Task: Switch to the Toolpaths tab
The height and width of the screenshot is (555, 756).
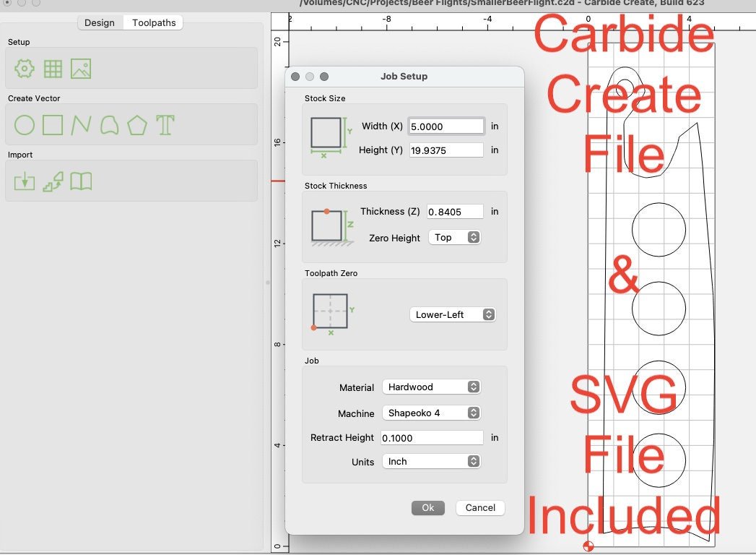Action: [x=154, y=22]
